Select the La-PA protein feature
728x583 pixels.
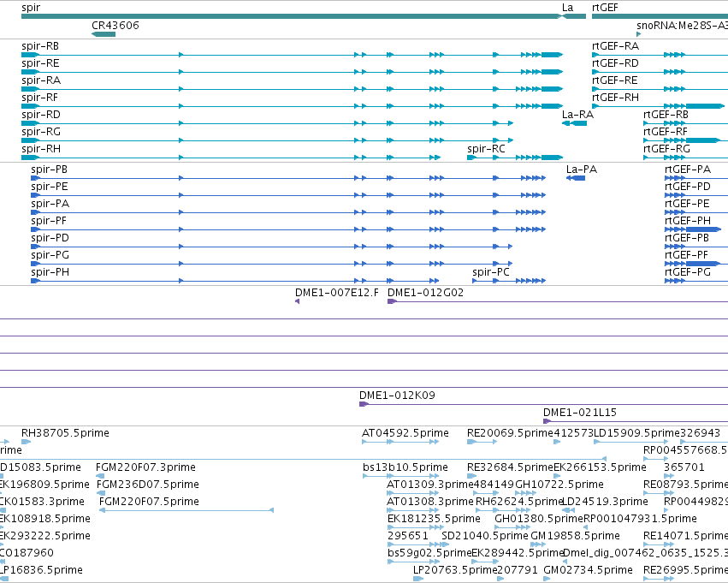click(x=576, y=178)
